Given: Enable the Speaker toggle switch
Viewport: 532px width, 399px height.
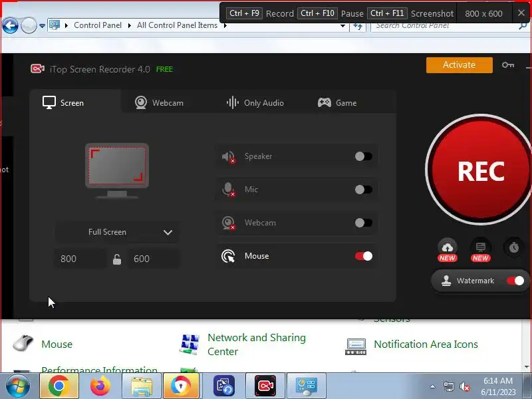Looking at the screenshot, I should pyautogui.click(x=363, y=156).
